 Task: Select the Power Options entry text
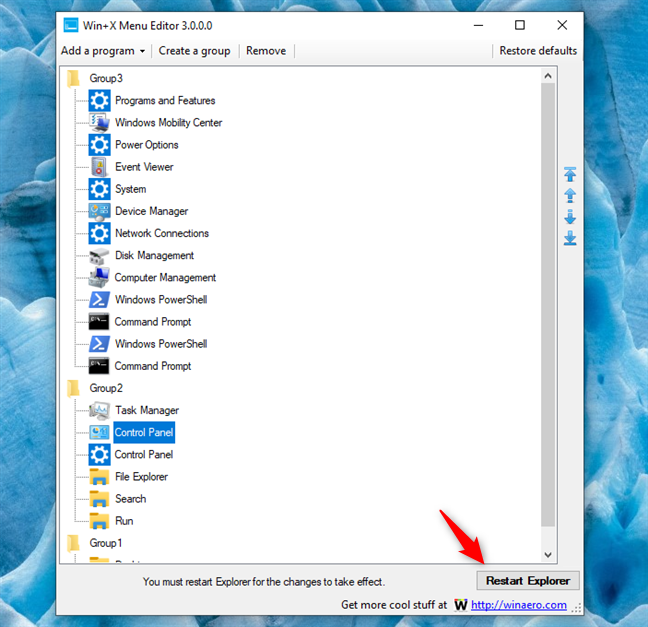[147, 145]
